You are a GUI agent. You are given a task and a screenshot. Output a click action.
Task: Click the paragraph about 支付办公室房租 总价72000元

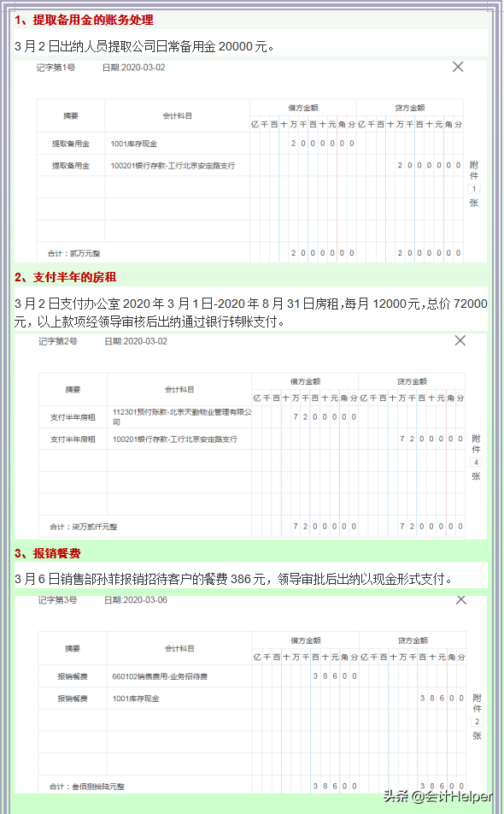tap(251, 313)
